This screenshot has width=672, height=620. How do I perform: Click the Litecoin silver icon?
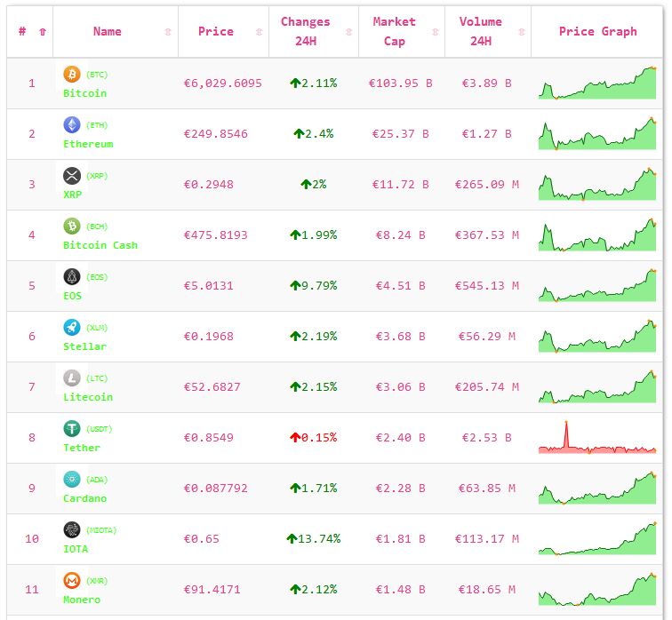[x=72, y=378]
